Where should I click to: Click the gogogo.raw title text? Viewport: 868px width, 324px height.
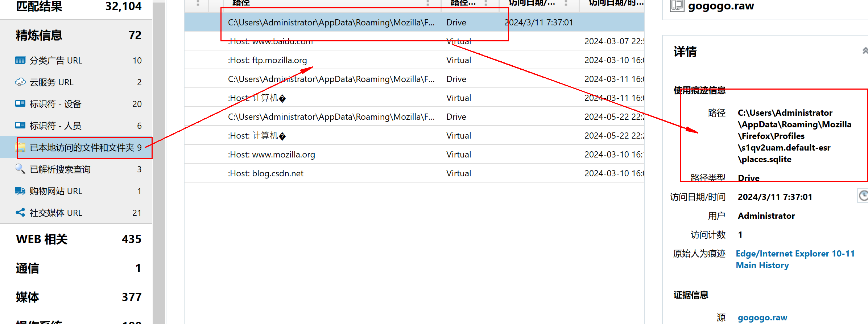pos(721,6)
